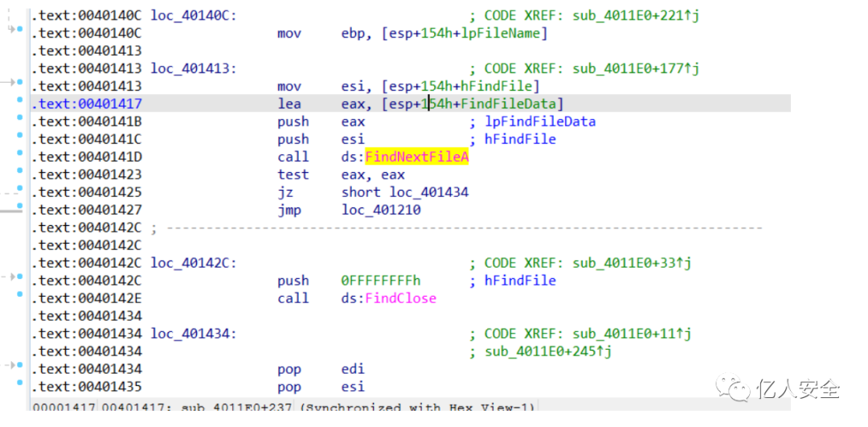The height and width of the screenshot is (427, 868).
Task: Click the hFindFile comment after push esi
Action: 520,140
